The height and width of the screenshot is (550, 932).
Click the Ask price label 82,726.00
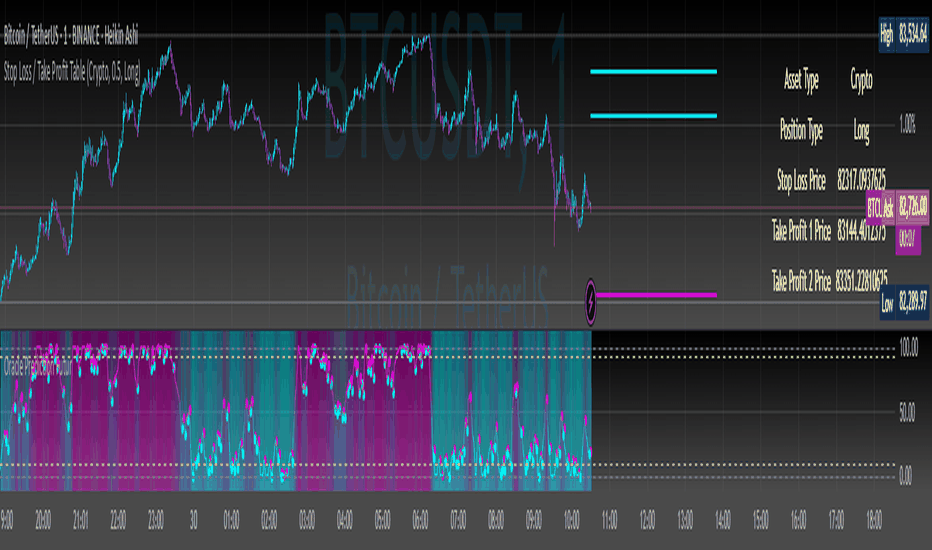913,207
